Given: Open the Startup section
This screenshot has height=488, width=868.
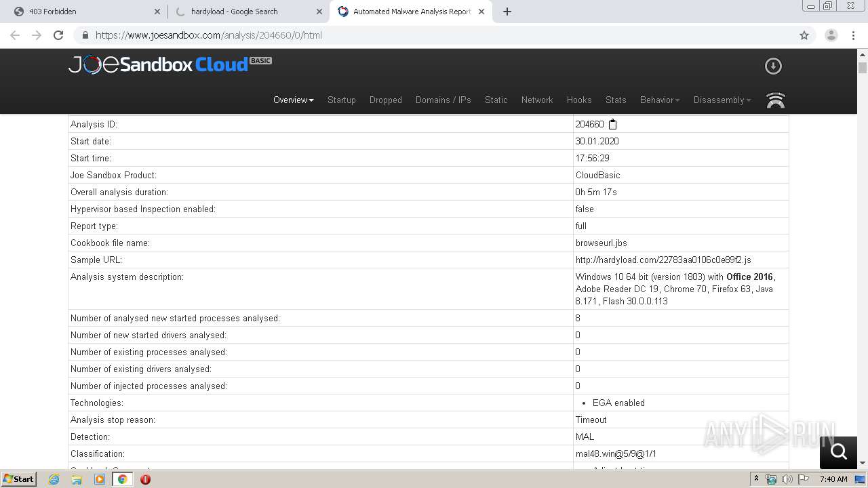Looking at the screenshot, I should pos(342,100).
